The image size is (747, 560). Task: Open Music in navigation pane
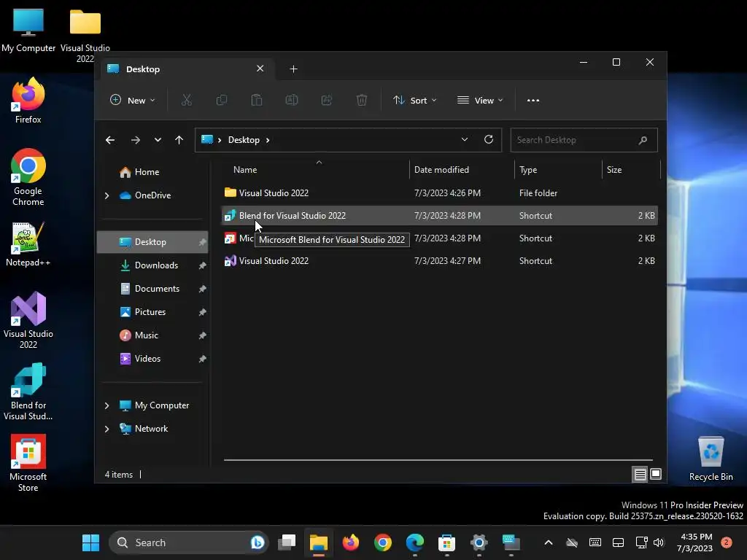pos(146,335)
